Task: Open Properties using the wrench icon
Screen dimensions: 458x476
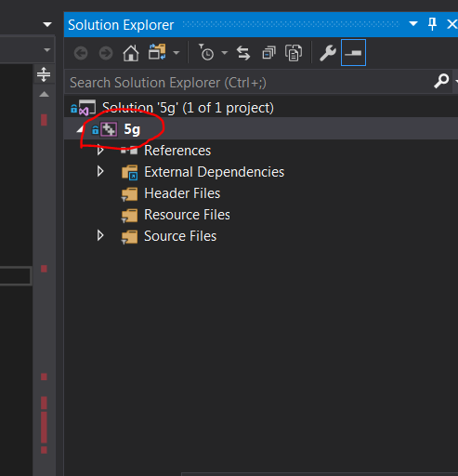Action: [328, 53]
